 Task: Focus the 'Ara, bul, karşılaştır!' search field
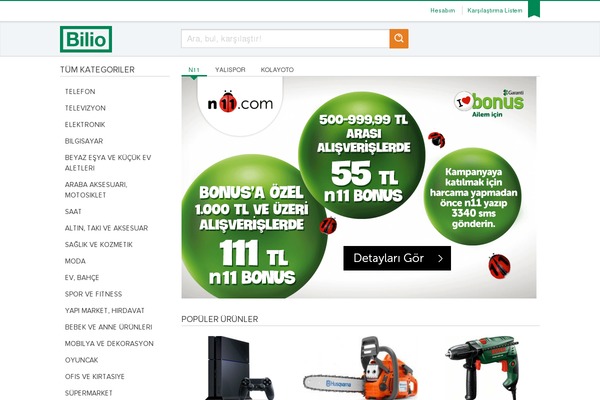285,38
